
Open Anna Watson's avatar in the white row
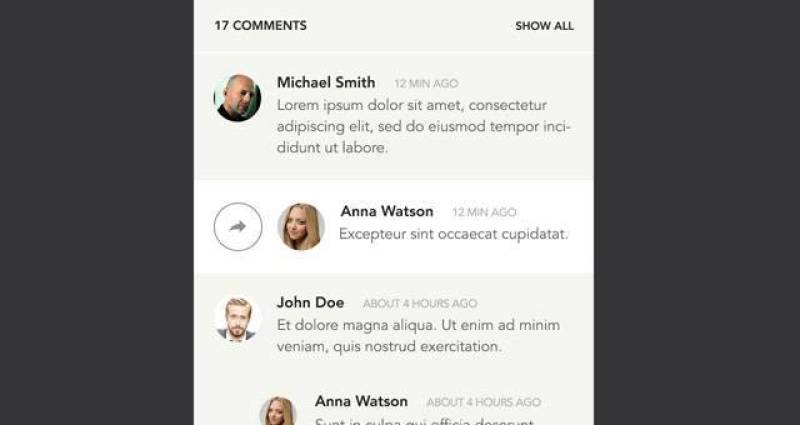tap(301, 227)
